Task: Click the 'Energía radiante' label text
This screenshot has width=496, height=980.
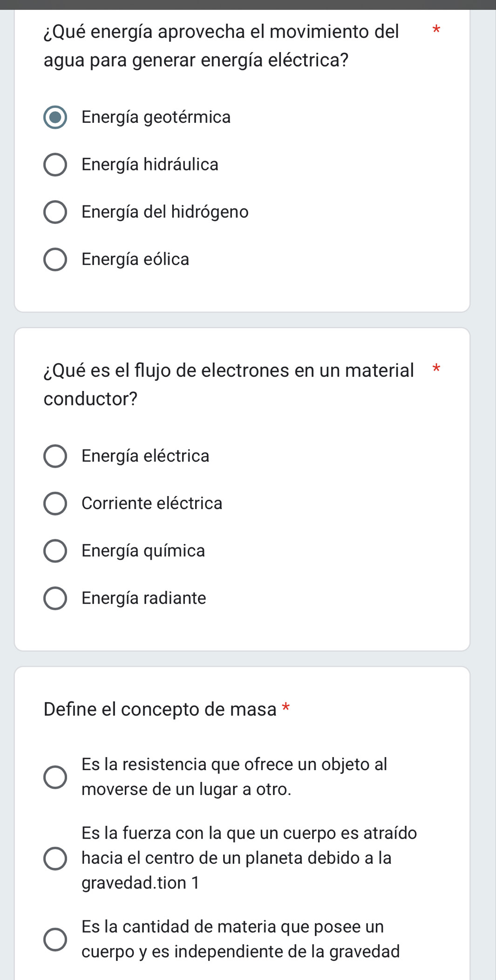Action: [x=143, y=598]
